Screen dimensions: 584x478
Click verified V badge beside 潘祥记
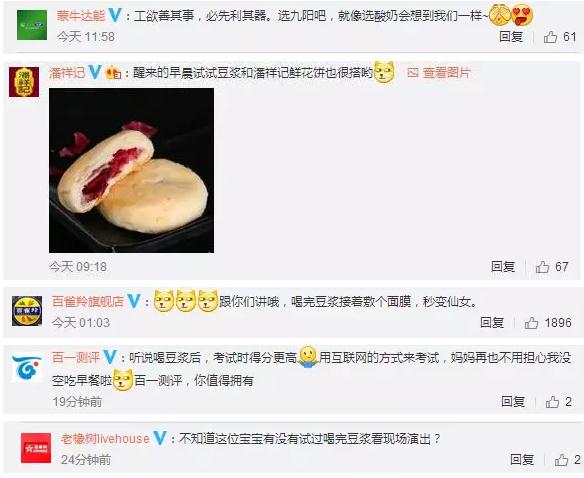(x=95, y=72)
